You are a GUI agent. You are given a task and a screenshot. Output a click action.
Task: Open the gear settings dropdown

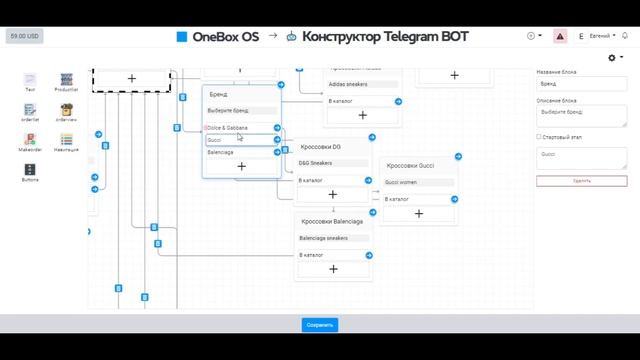(615, 58)
